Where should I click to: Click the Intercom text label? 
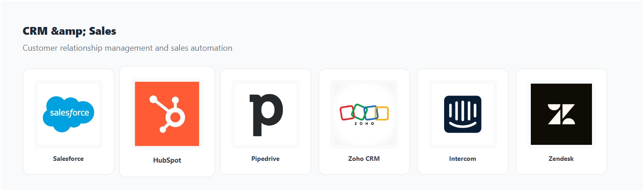(x=463, y=159)
